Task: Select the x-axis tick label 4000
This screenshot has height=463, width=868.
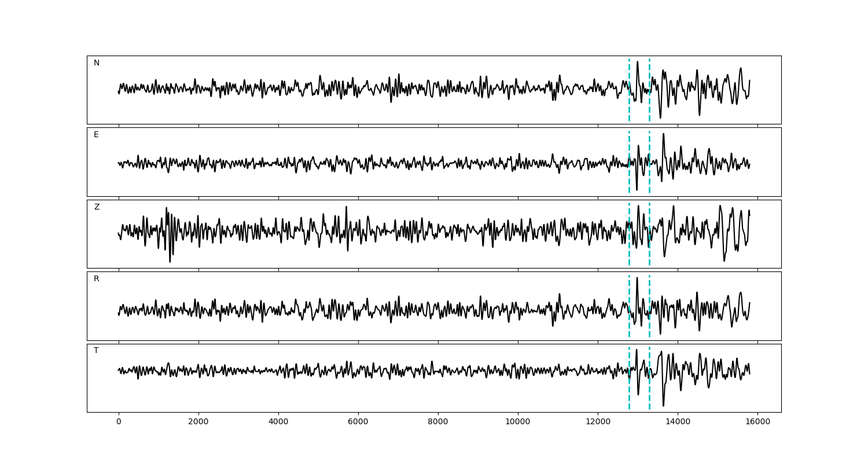Action: pos(278,422)
